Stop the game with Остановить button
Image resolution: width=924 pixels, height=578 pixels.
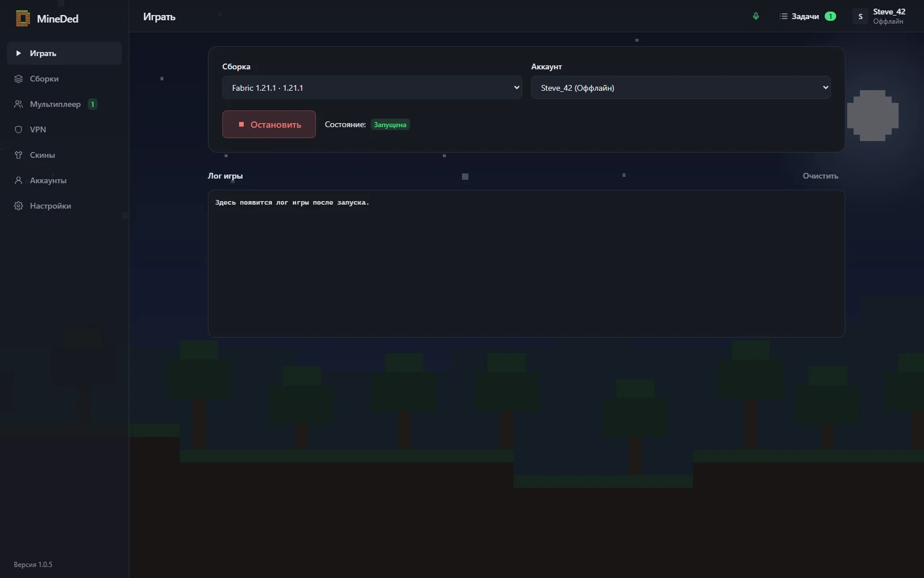(x=269, y=124)
